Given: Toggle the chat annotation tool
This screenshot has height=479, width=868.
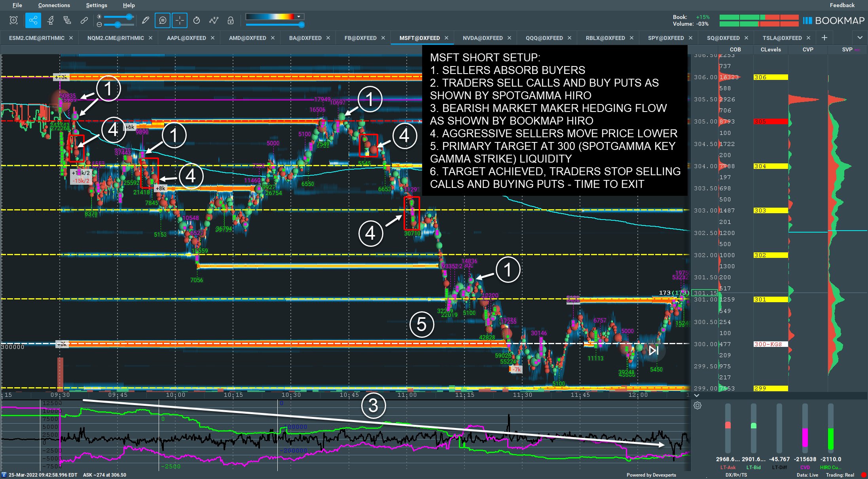Looking at the screenshot, I should tap(162, 20).
